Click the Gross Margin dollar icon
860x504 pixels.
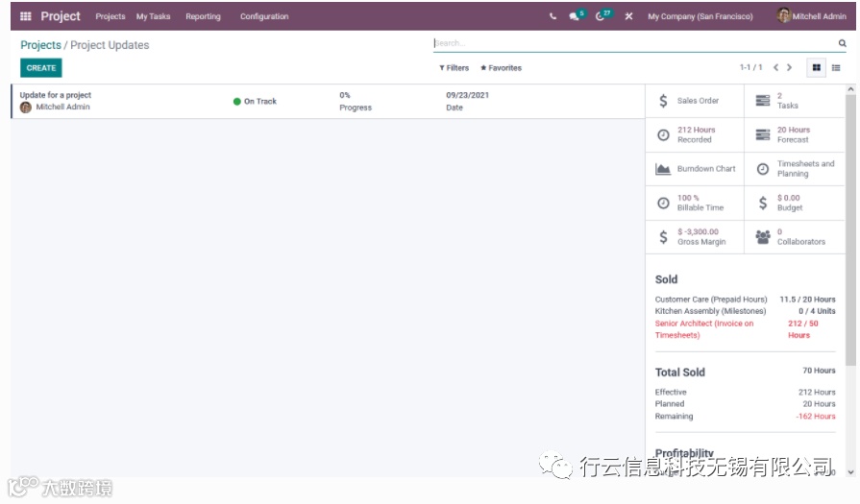pyautogui.click(x=663, y=237)
